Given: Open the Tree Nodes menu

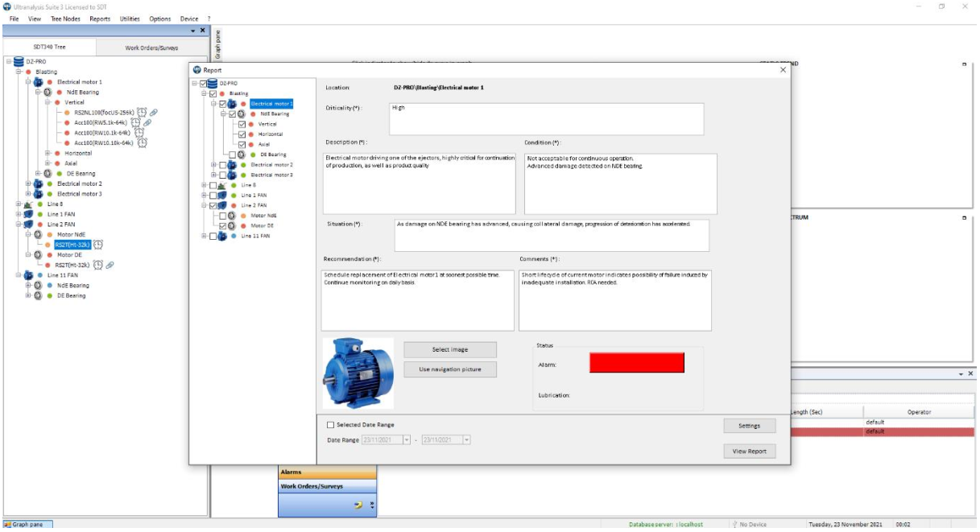Looking at the screenshot, I should (65, 19).
